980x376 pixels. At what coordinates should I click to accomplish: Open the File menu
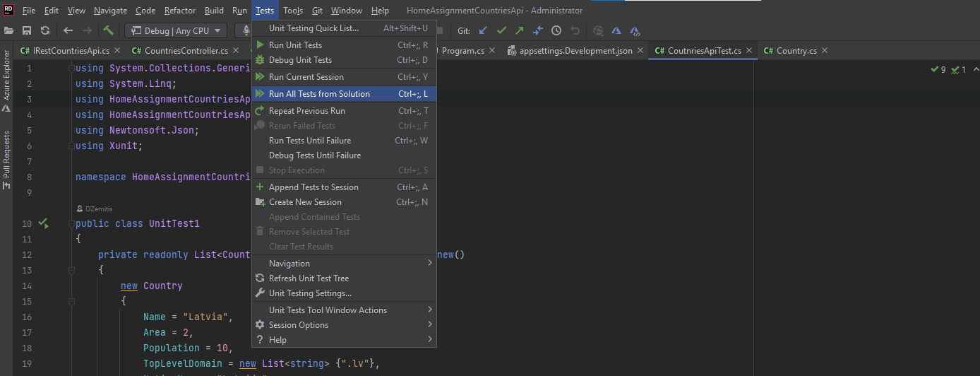(29, 11)
